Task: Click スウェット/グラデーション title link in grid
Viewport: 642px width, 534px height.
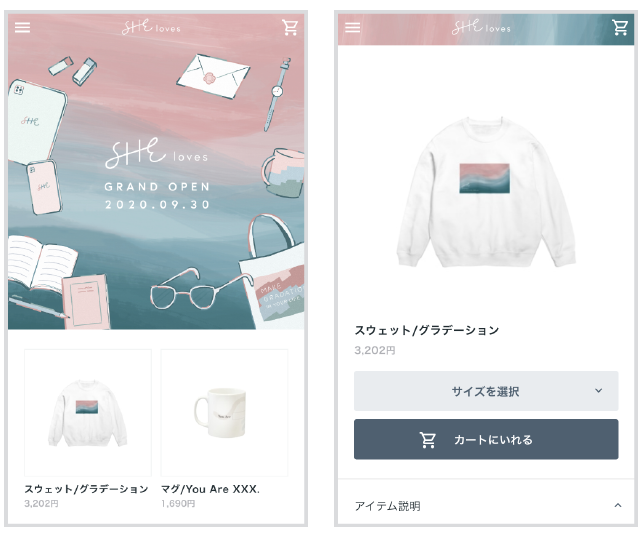Action: (x=86, y=489)
